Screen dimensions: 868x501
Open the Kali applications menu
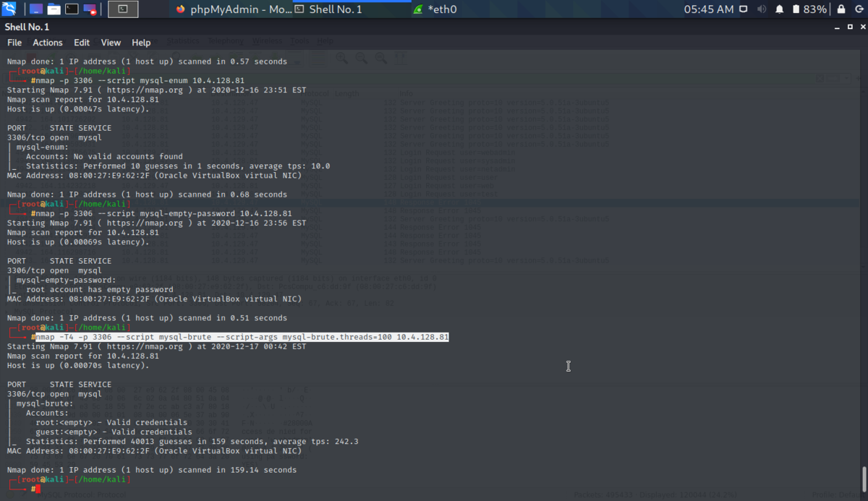pyautogui.click(x=9, y=9)
